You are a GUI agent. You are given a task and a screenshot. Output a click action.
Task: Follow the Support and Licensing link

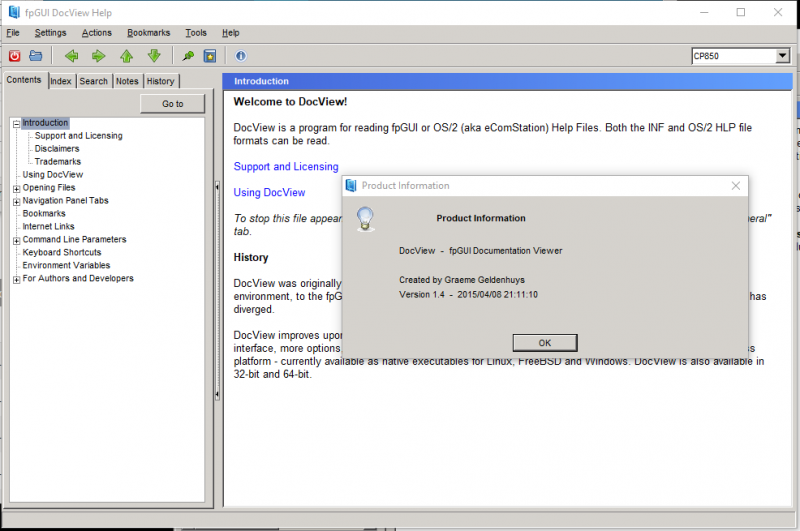[286, 166]
